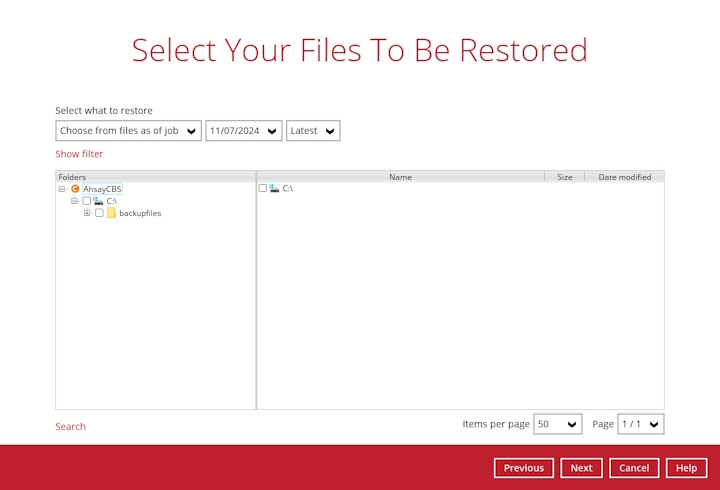Click the C:\ drive icon in file list
Screen dimensions: 720x490
[x=274, y=188]
